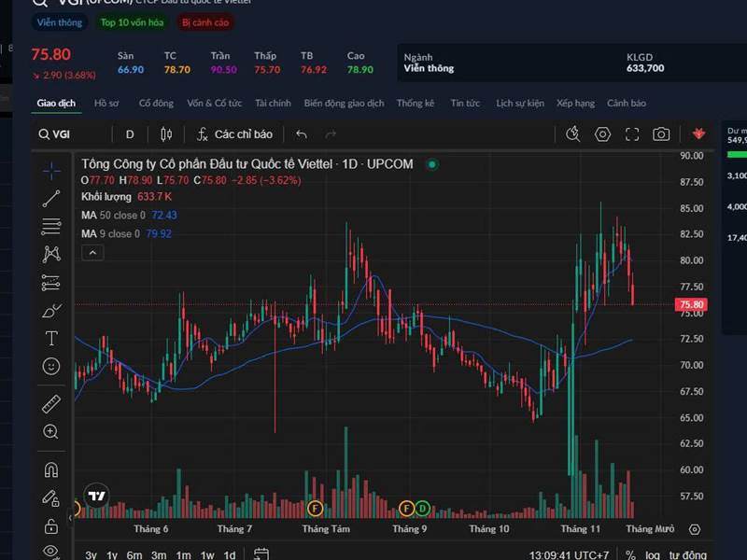
Task: Select the text annotation tool
Action: pos(51,338)
